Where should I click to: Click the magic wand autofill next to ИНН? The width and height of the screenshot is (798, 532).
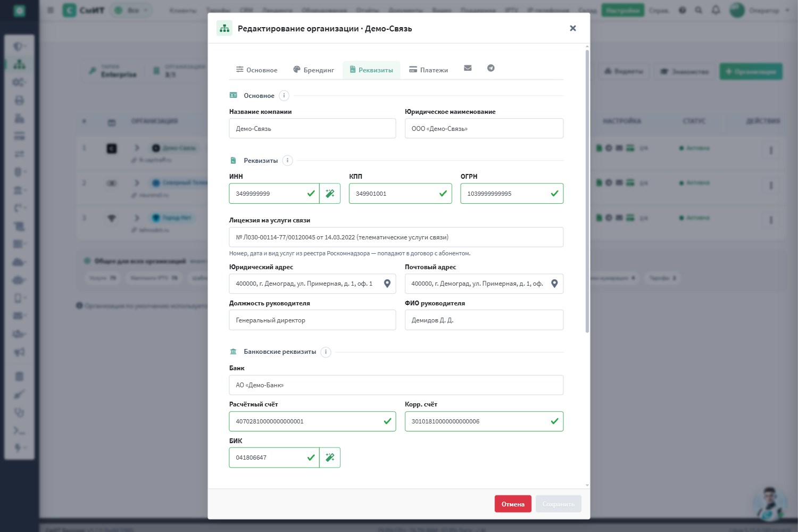[330, 194]
